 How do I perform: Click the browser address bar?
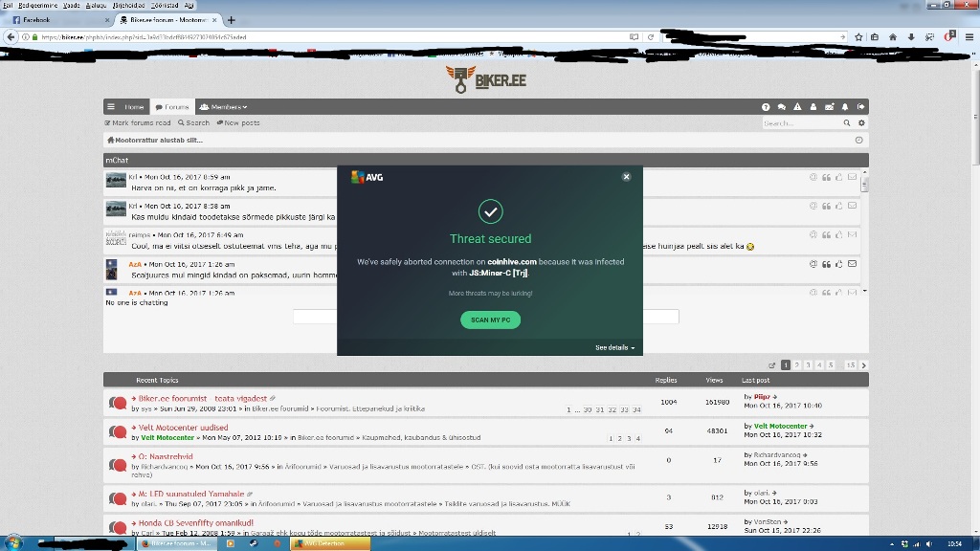(x=331, y=37)
